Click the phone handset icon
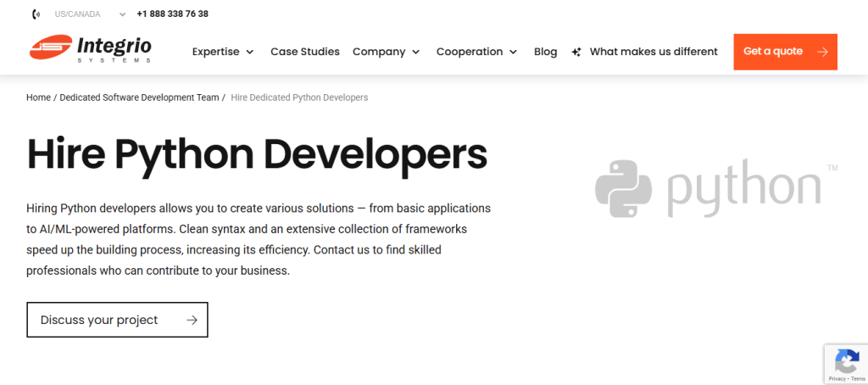The width and height of the screenshot is (868, 385). coord(35,14)
